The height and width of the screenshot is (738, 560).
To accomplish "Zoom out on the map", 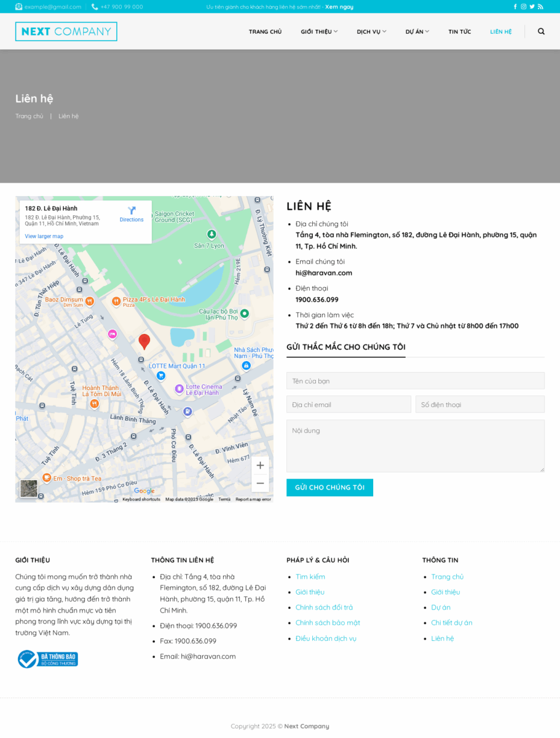I will click(x=260, y=483).
